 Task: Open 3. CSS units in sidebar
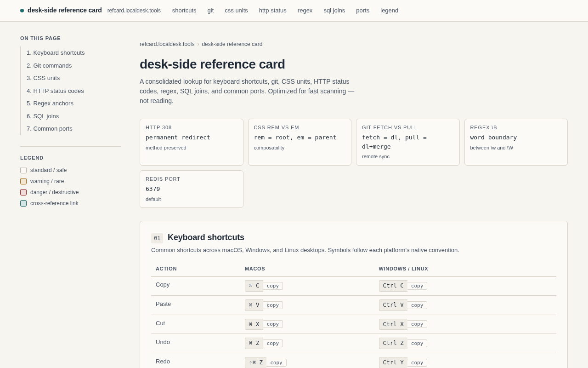43,78
